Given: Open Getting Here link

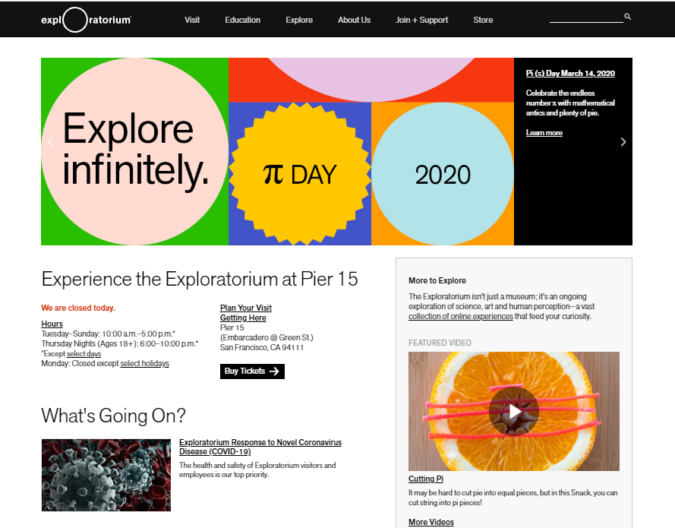Looking at the screenshot, I should (243, 318).
